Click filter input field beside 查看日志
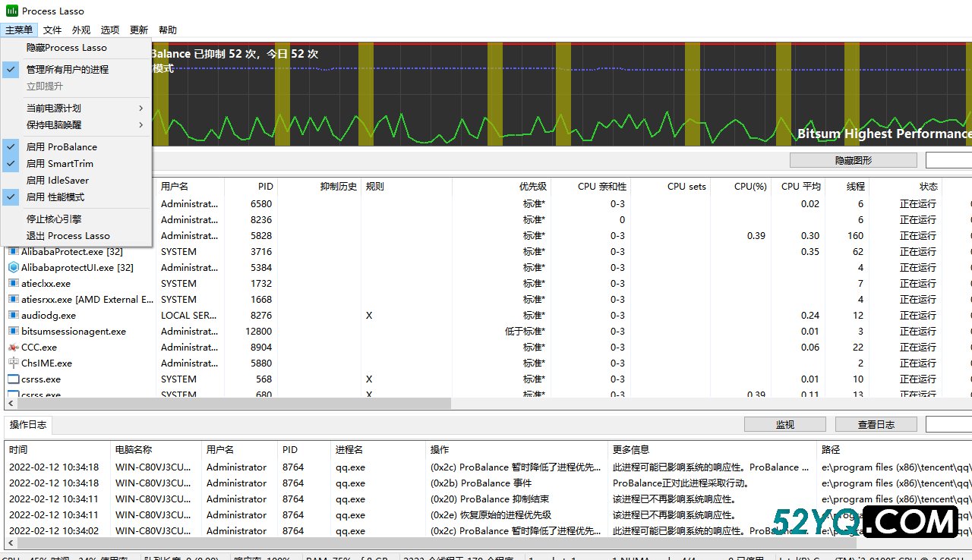Image resolution: width=972 pixels, height=560 pixels. (x=948, y=424)
